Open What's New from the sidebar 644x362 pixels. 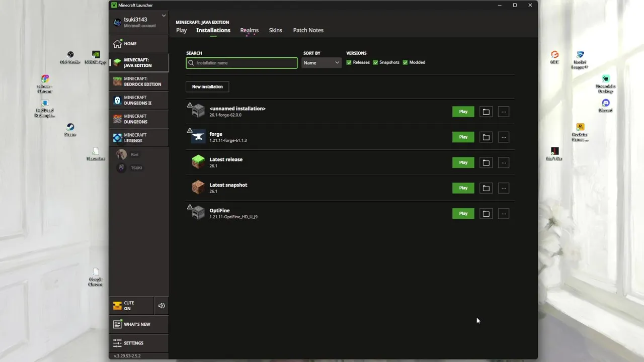click(x=139, y=324)
